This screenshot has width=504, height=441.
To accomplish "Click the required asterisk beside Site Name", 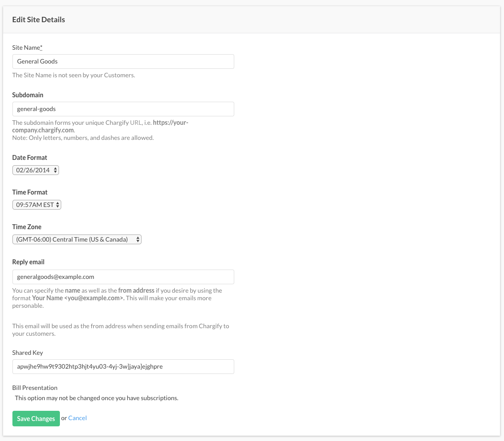I will (x=41, y=47).
